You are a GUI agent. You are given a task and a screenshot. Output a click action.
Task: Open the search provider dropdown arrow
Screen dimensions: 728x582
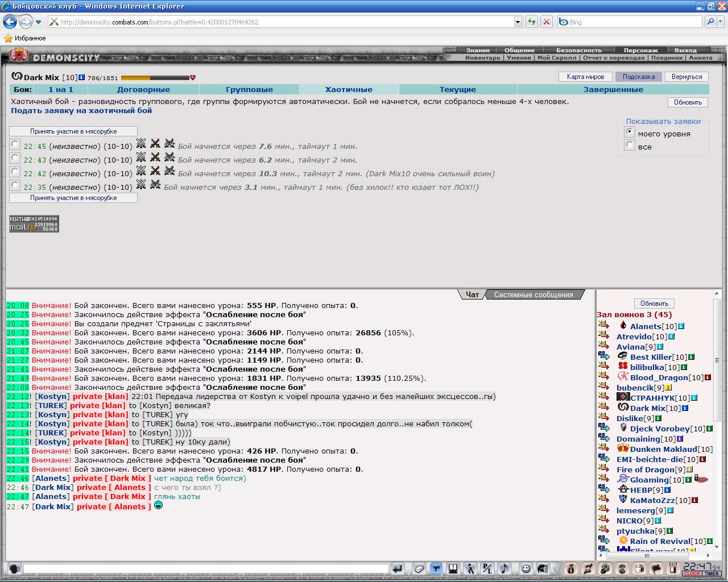(x=721, y=22)
